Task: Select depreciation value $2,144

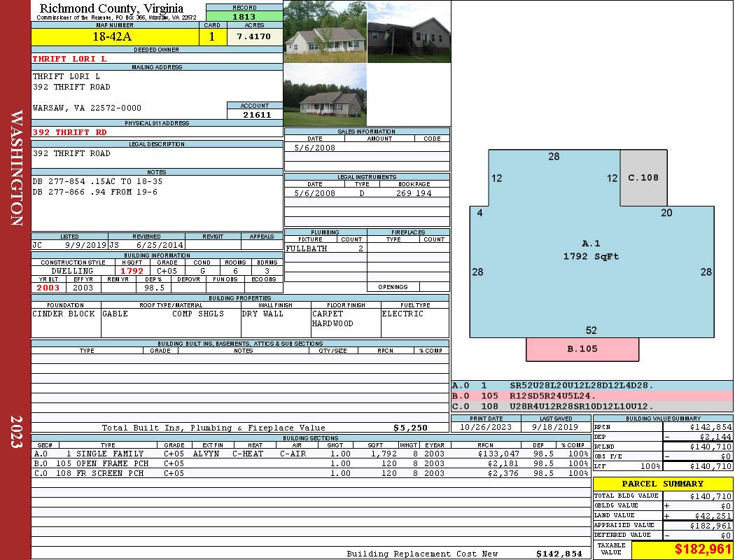Action: pos(715,437)
